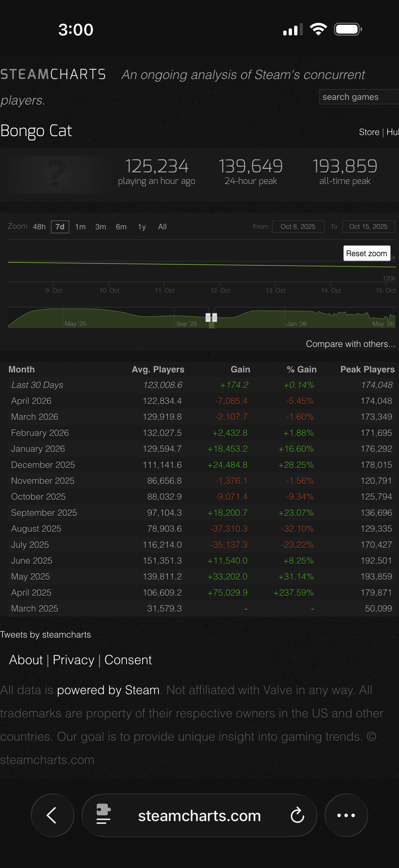Viewport: 399px width, 868px height.
Task: Select the February 2026 row label
Action: [40, 433]
